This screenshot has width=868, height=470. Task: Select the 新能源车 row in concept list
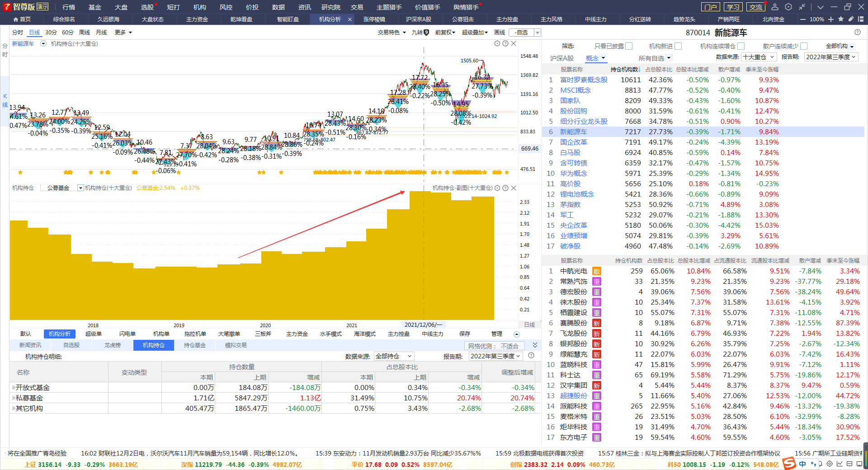click(703, 132)
